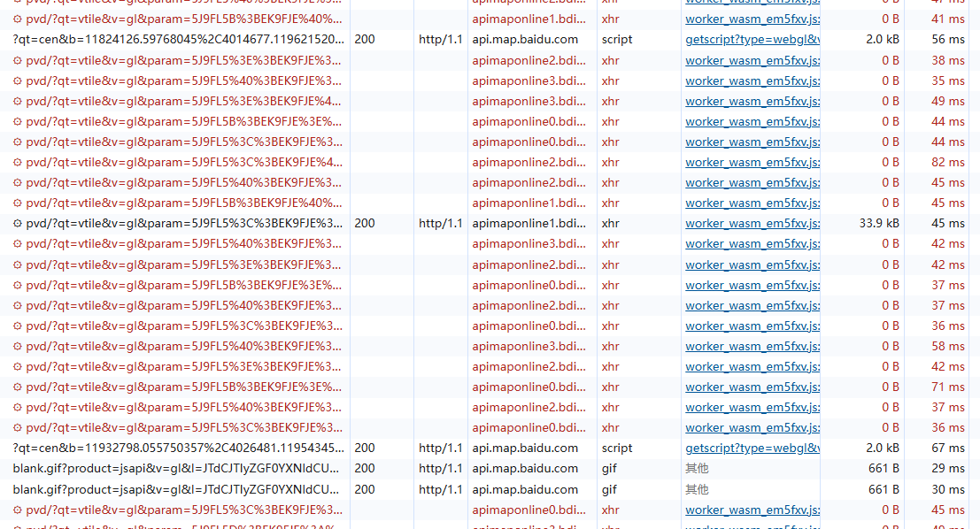The width and height of the screenshot is (980, 529).
Task: Follow worker_wasm_em5fxv.js link in the 82 ms row
Action: click(x=752, y=163)
